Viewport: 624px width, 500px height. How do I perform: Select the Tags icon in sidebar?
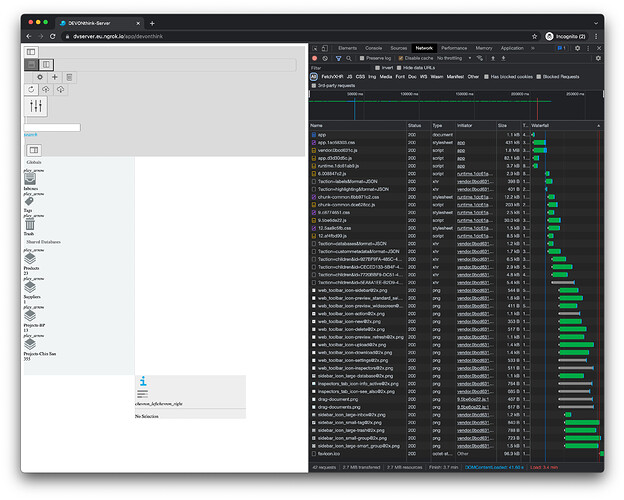click(31, 201)
